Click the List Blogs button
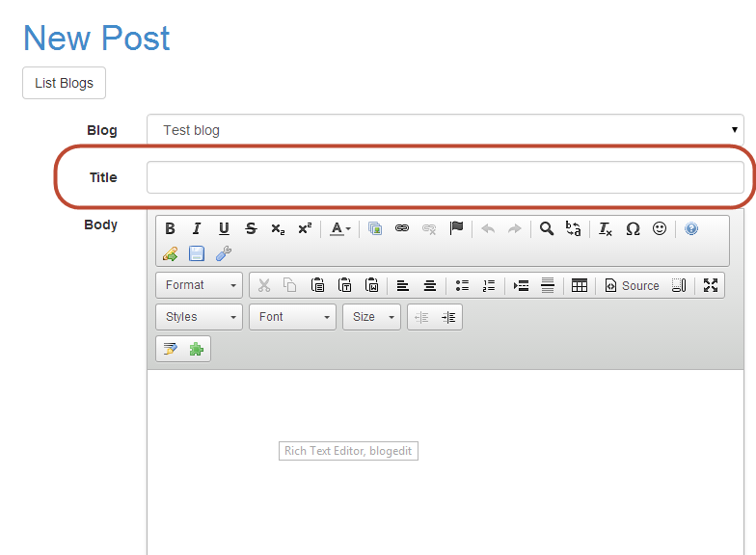756x555 pixels. coord(64,83)
